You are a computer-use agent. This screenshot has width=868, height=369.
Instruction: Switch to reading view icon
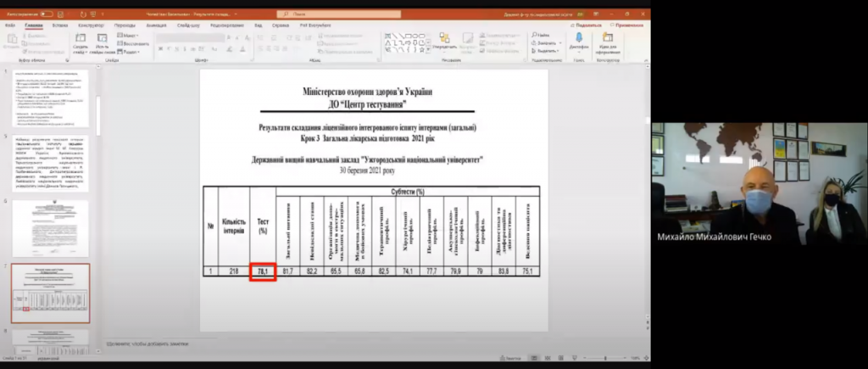pyautogui.click(x=560, y=359)
